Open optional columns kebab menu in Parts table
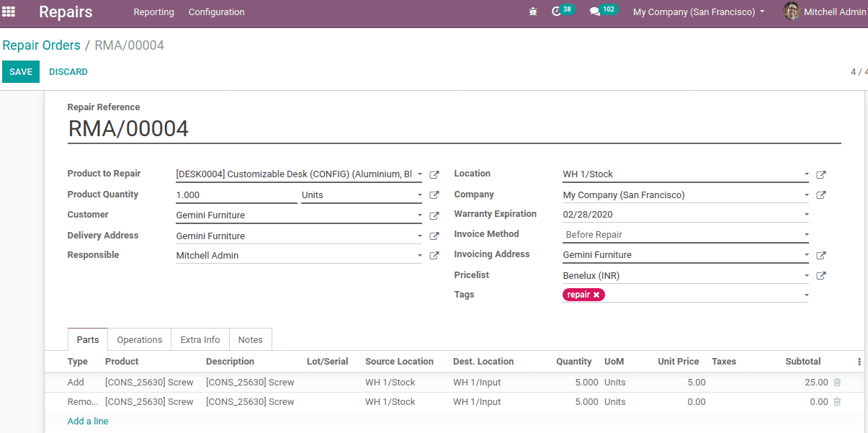Viewport: 868px width, 433px height. point(859,362)
